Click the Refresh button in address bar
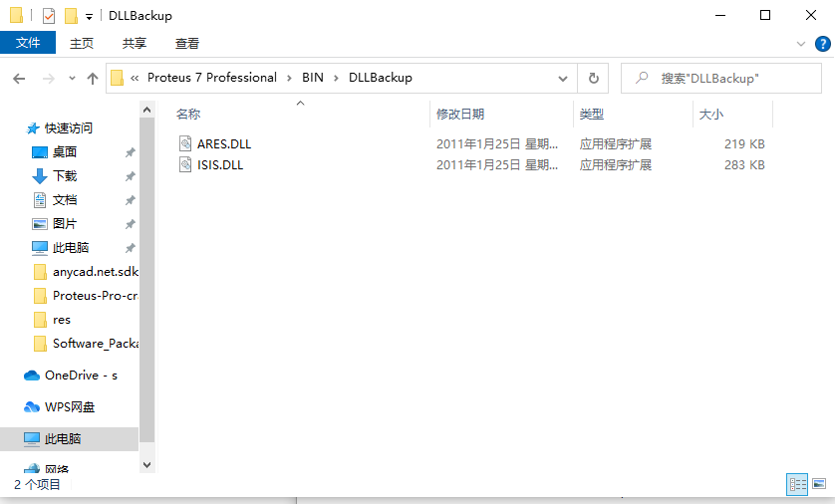 594,78
